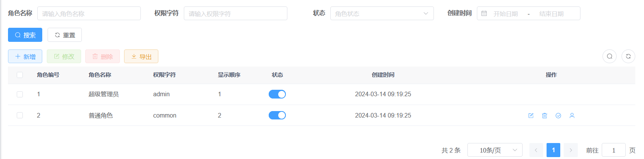Open the 角色状态 status dropdown
Image resolution: width=644 pixels, height=159 pixels.
click(x=382, y=13)
